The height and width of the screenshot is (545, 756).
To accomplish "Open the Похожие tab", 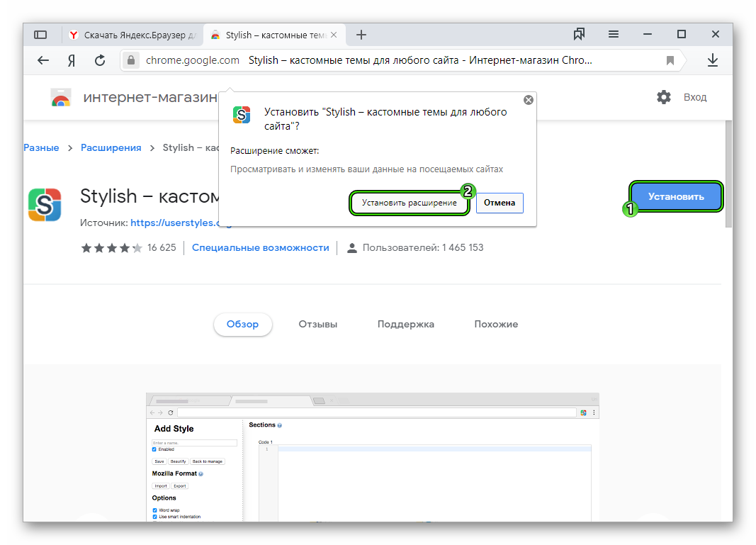I will 496,324.
